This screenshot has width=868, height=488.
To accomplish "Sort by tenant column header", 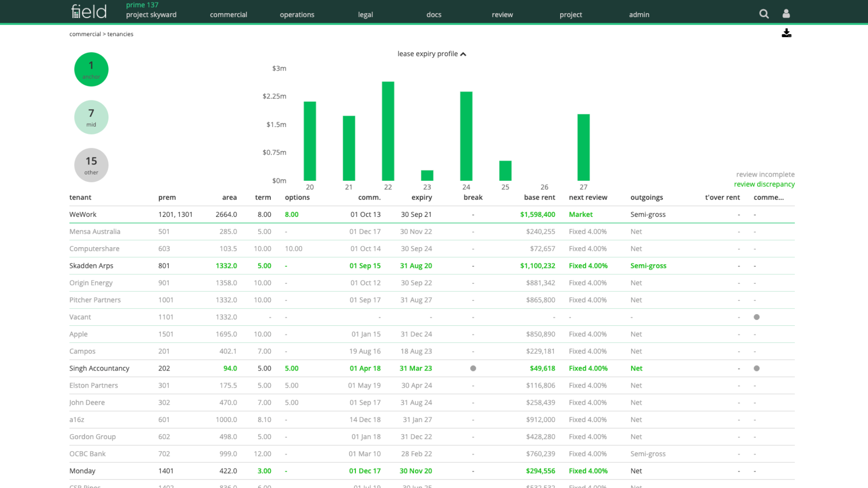I will [x=80, y=197].
